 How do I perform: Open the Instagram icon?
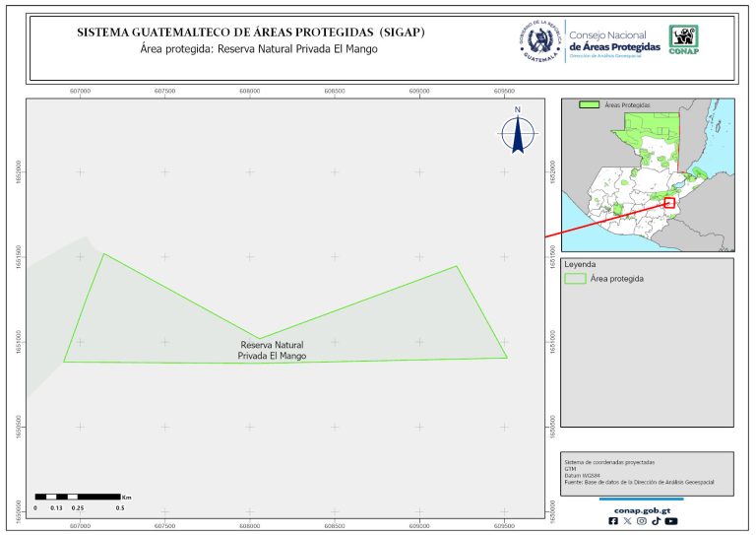pos(642,521)
